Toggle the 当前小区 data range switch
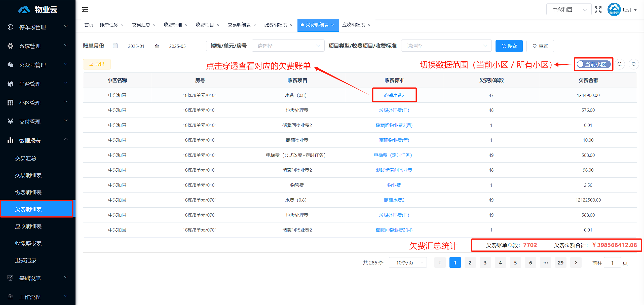The image size is (644, 305). point(594,64)
